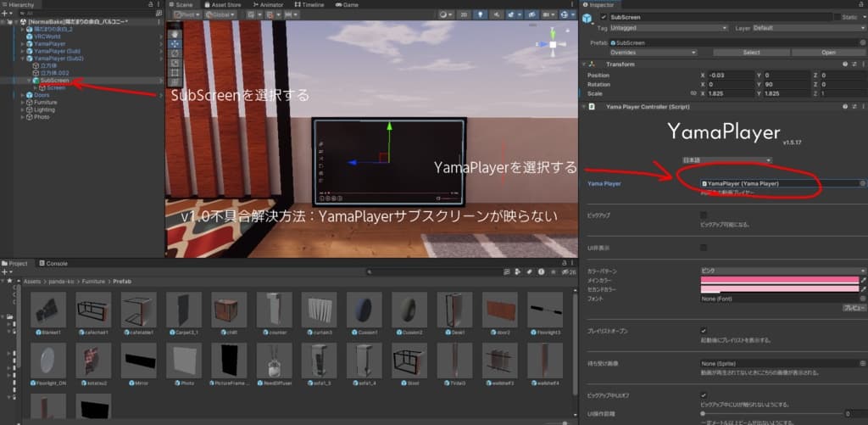The width and height of the screenshot is (868, 425).
Task: Toggle the ピックアップ中UIオフ checkbox
Action: click(704, 395)
